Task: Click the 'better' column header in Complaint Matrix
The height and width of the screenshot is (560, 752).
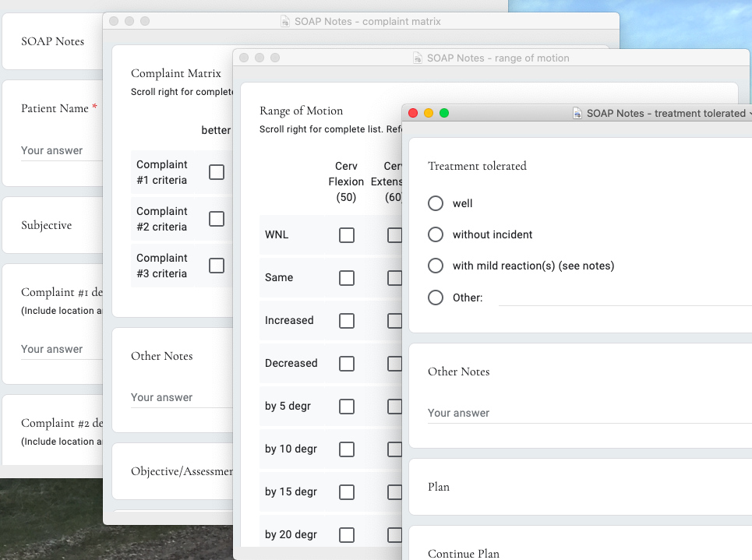Action: tap(216, 130)
